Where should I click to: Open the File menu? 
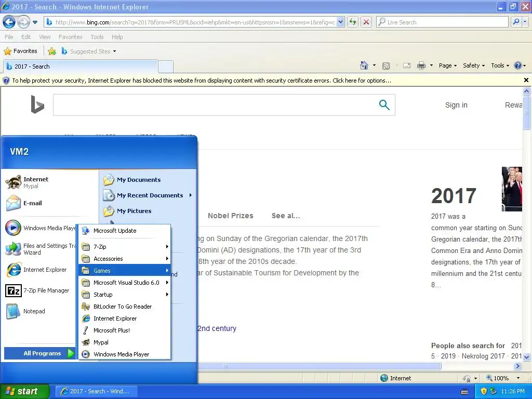[x=9, y=37]
